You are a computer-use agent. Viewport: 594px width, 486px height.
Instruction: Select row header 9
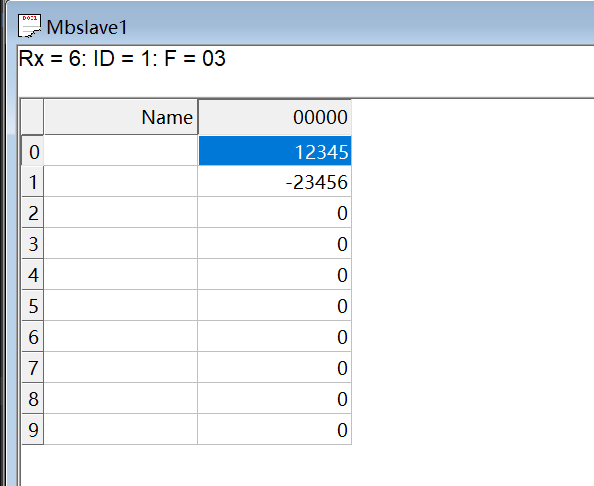click(x=33, y=430)
